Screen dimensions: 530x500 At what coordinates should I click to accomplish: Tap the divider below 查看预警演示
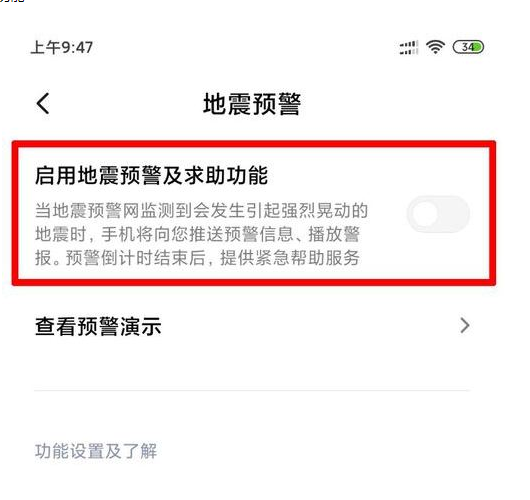click(x=252, y=390)
